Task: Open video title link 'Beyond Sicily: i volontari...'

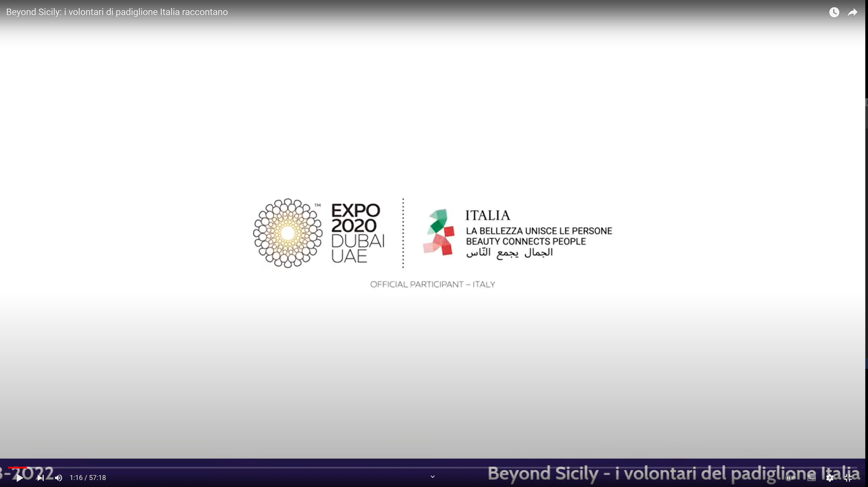Action: 117,12
